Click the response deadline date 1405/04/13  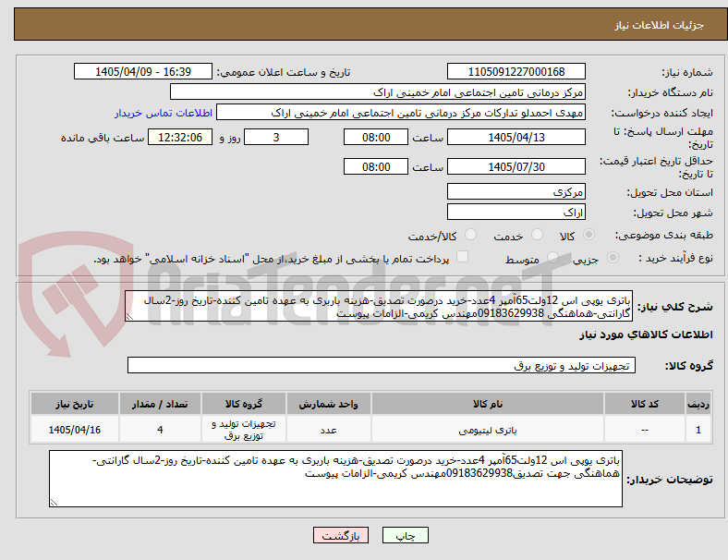click(x=516, y=138)
